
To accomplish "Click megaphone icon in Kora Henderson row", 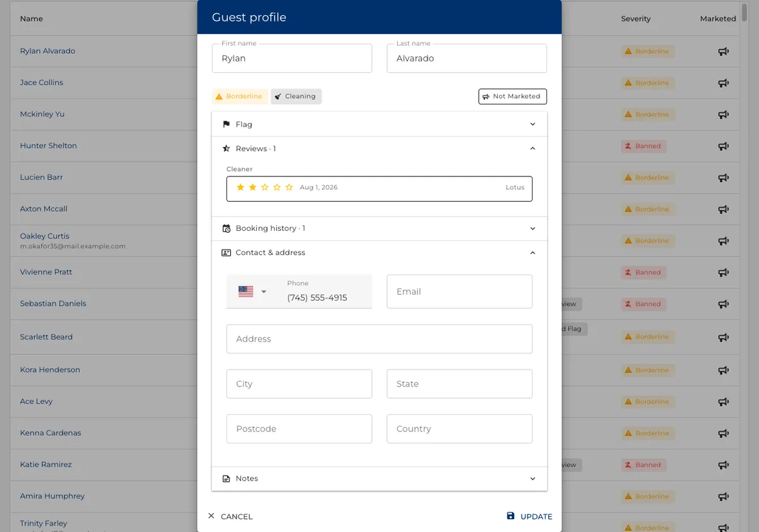I will pyautogui.click(x=724, y=370).
